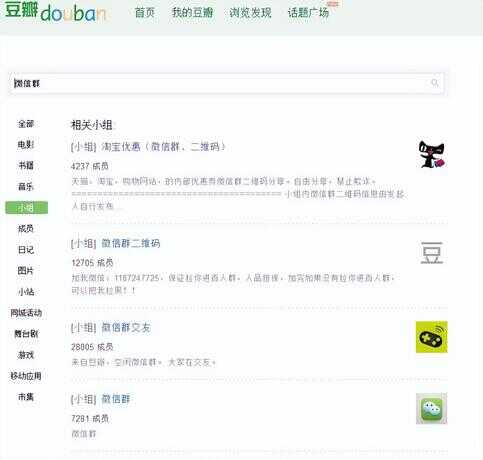The width and height of the screenshot is (483, 460).
Task: Click the 28005 成员 count
Action: point(92,347)
